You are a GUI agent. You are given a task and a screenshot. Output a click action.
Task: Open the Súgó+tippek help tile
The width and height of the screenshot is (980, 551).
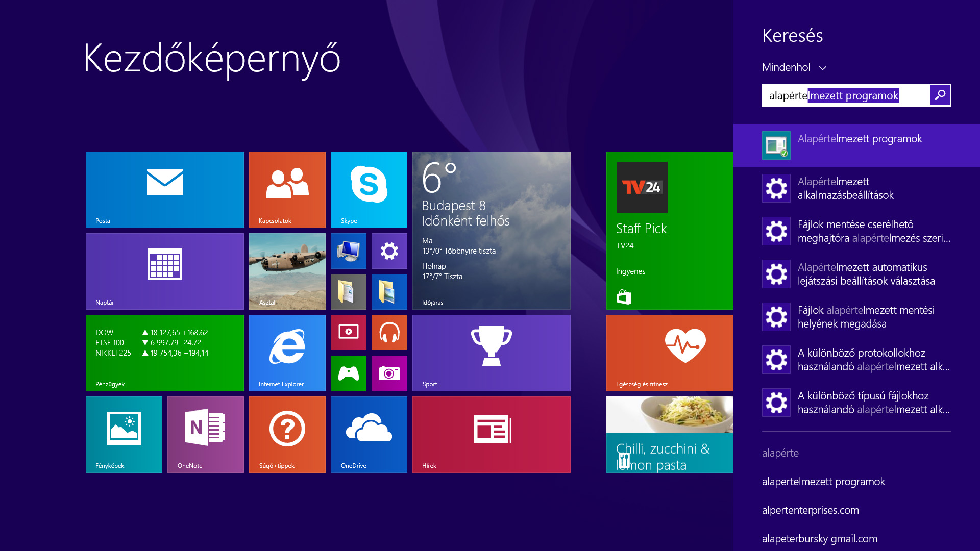point(287,434)
